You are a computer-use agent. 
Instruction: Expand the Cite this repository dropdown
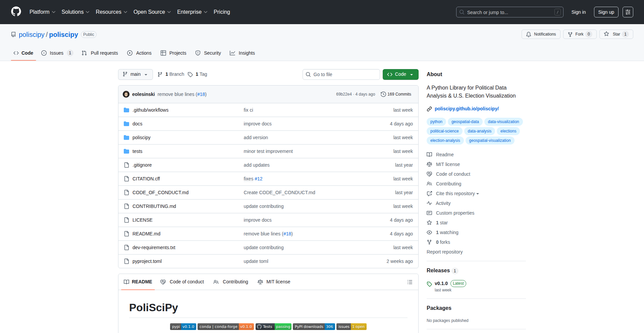456,193
